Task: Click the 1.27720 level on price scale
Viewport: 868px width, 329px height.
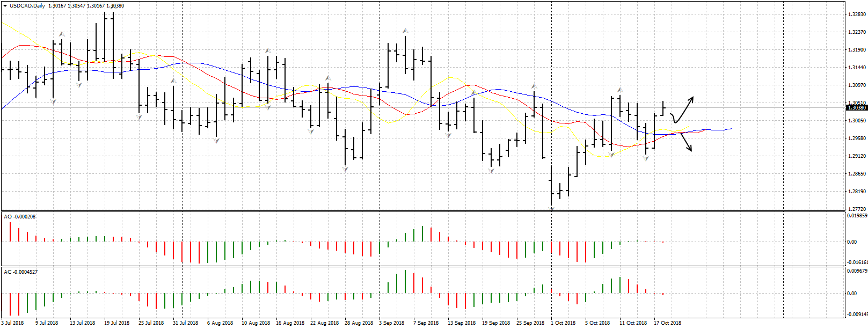Action: pos(856,209)
